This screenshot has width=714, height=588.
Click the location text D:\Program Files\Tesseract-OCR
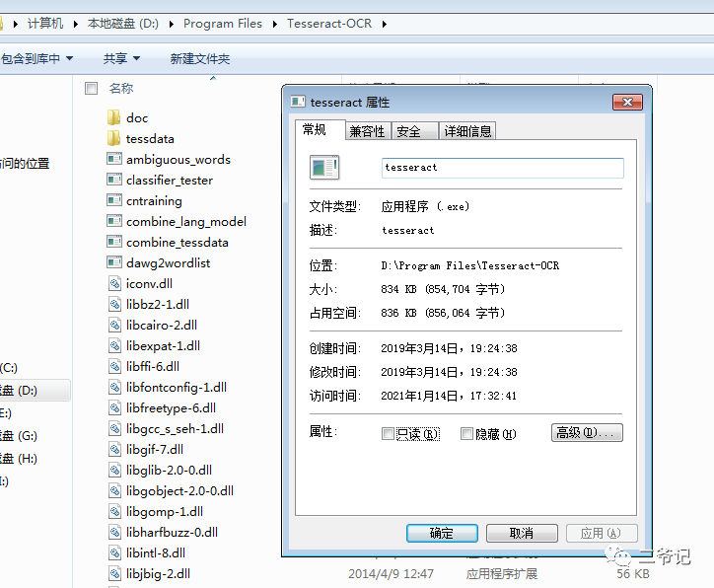470,265
